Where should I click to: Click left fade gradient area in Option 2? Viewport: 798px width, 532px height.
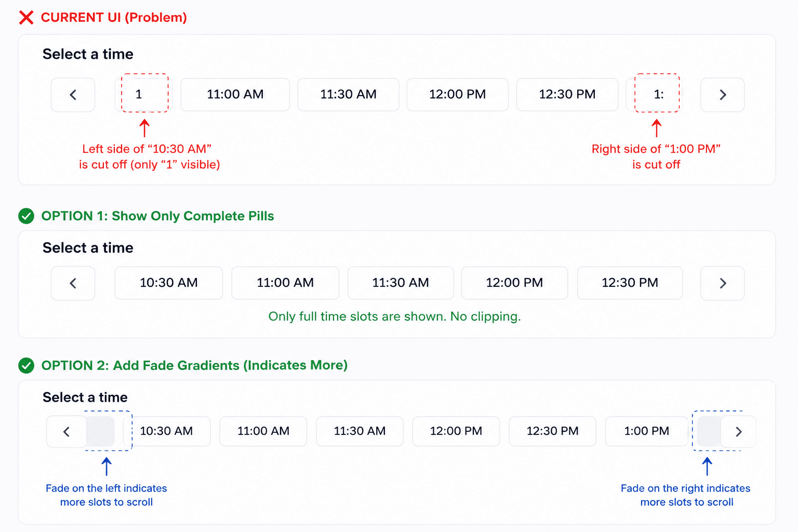[x=101, y=431]
